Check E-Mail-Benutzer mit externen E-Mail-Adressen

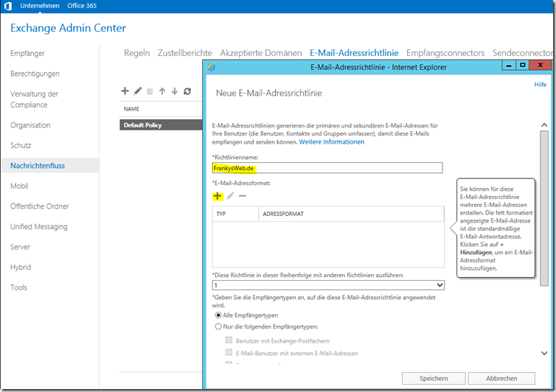point(230,353)
